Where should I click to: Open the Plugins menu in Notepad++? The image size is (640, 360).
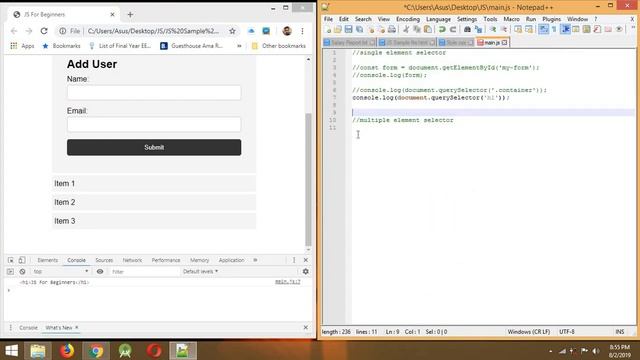point(551,19)
